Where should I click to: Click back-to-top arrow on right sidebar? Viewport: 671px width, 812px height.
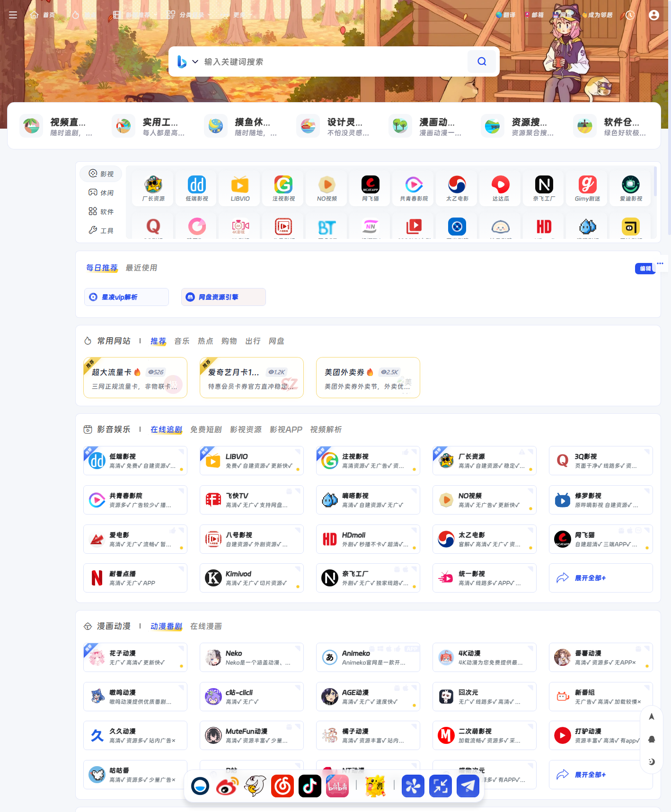click(652, 716)
